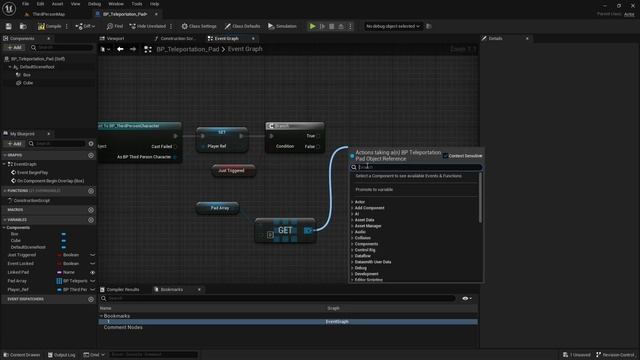Click the Browse to asset icon
640x360 pixels.
tap(23, 26)
